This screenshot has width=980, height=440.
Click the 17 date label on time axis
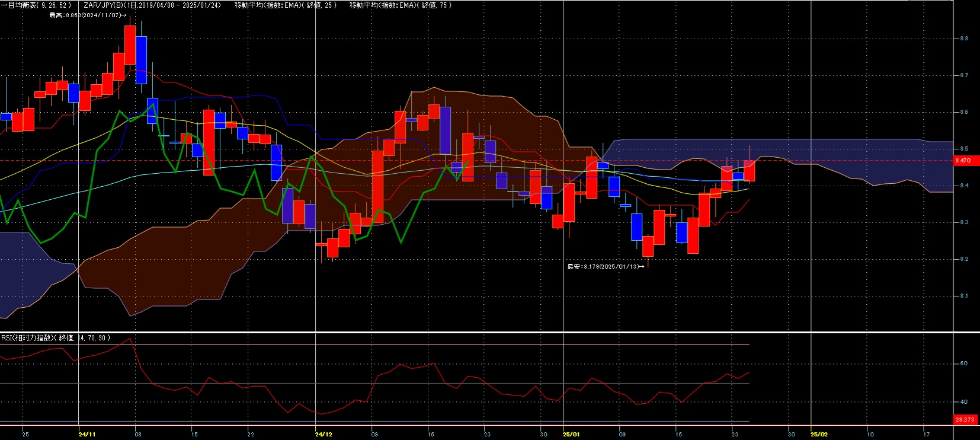click(926, 435)
